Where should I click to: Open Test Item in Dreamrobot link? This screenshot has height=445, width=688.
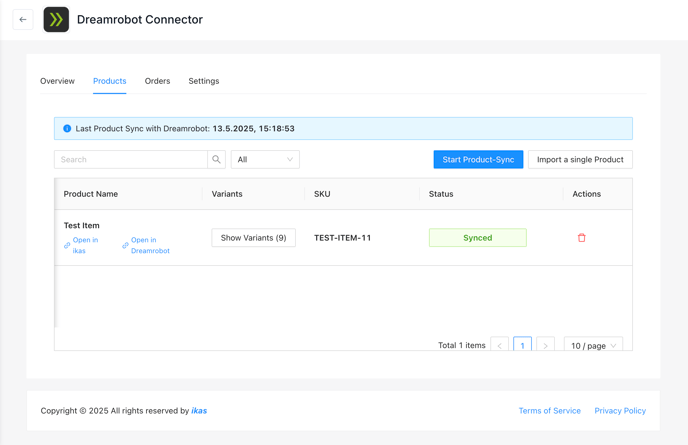pyautogui.click(x=146, y=245)
